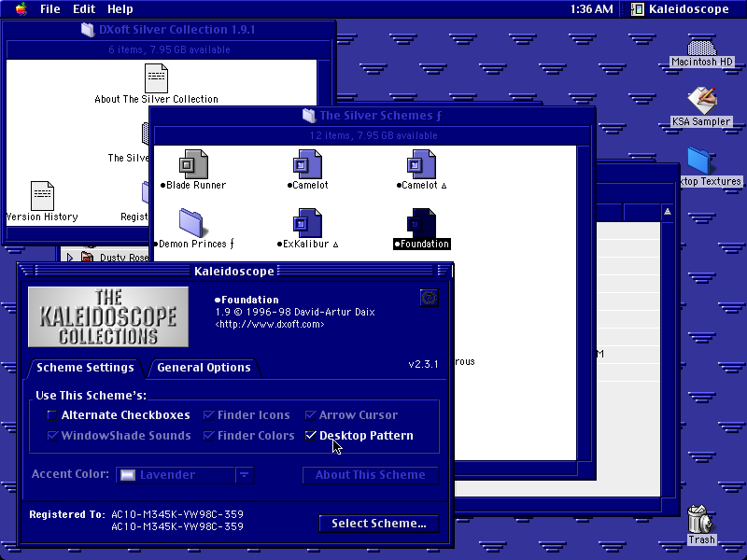The image size is (747, 560).
Task: Expand the Dusty Rose disclosure triangle
Action: coord(70,258)
